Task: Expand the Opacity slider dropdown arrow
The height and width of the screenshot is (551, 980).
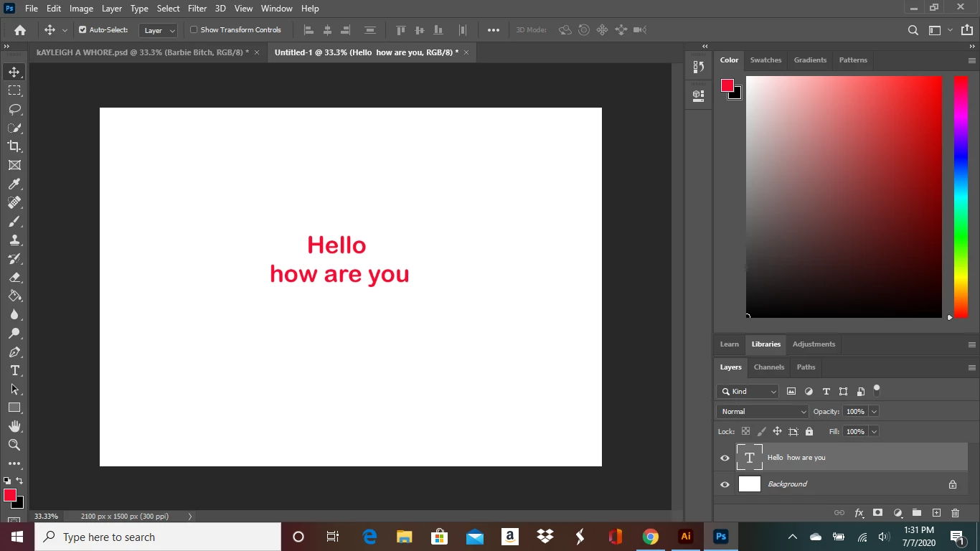Action: [874, 411]
